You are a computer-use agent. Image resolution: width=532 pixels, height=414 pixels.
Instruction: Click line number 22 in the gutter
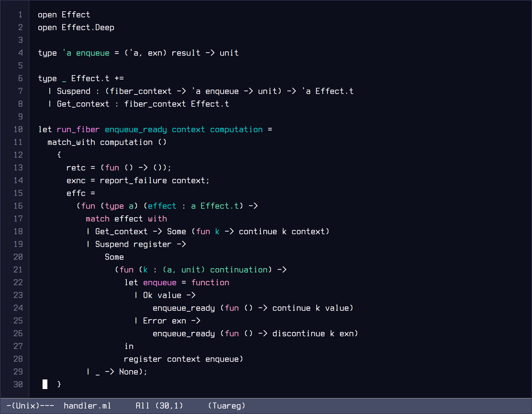[18, 282]
